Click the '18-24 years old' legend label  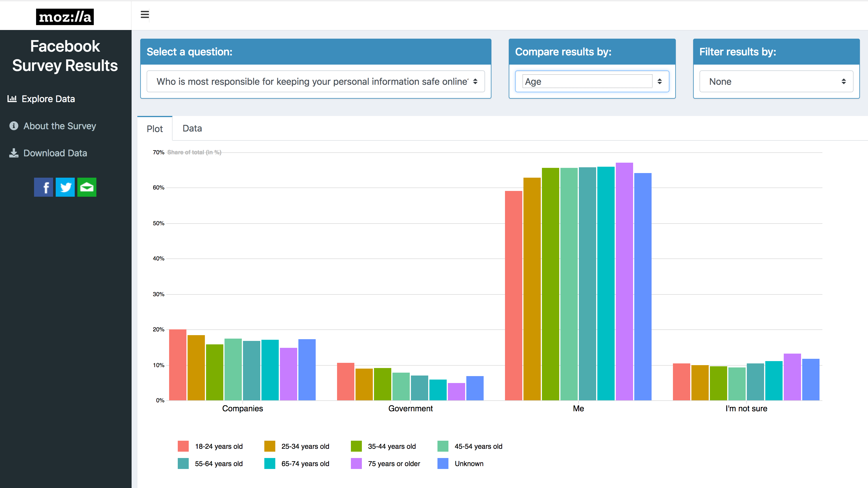pyautogui.click(x=219, y=446)
